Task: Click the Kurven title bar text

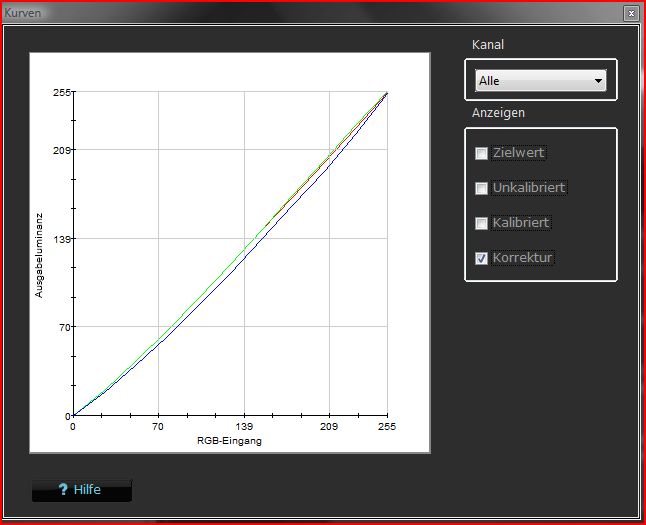Action: tap(24, 13)
